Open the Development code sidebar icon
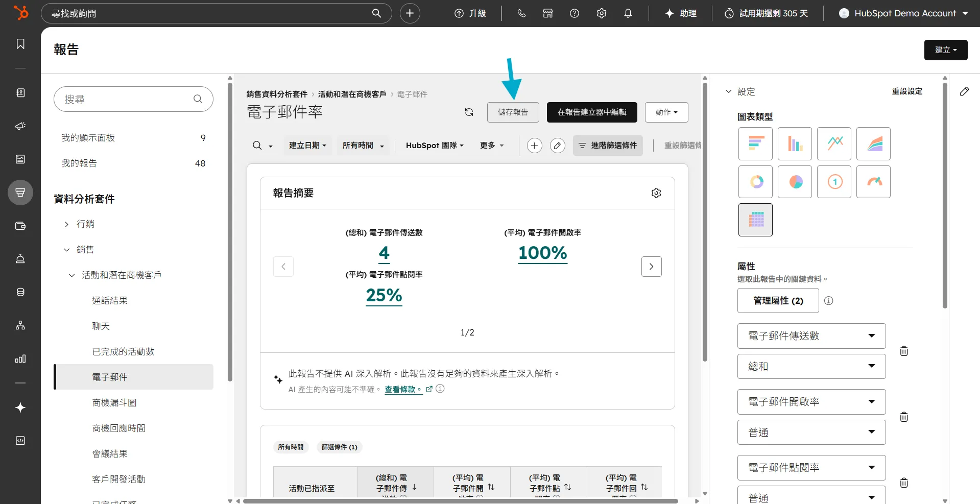 [x=20, y=441]
